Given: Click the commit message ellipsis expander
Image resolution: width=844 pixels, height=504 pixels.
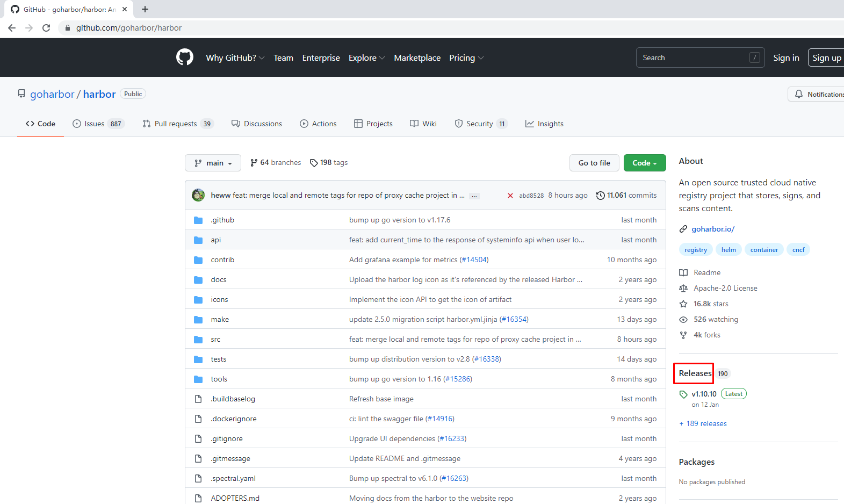Looking at the screenshot, I should (x=474, y=196).
